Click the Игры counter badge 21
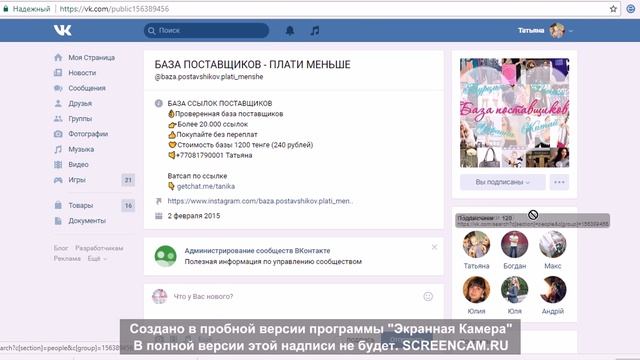Viewport: 640px width, 360px height. coord(128,180)
